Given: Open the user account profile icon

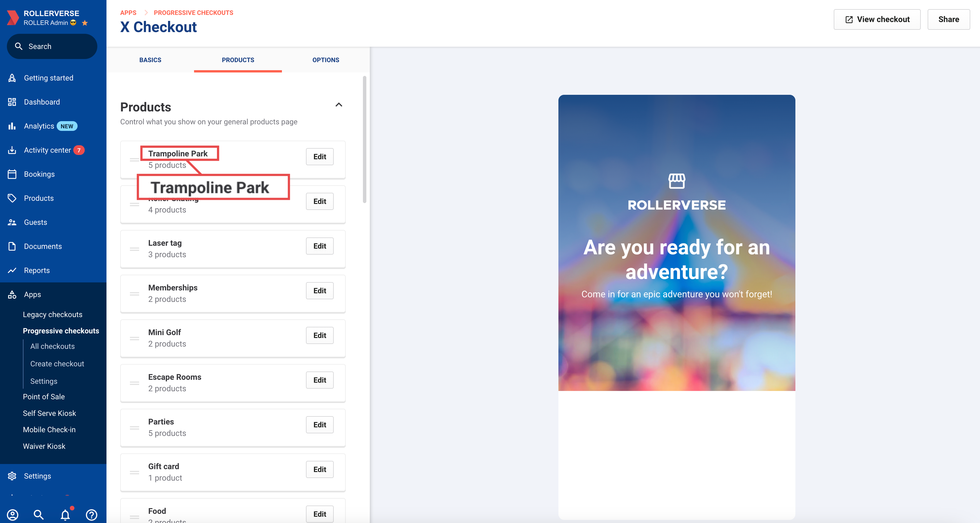Looking at the screenshot, I should click(x=13, y=515).
